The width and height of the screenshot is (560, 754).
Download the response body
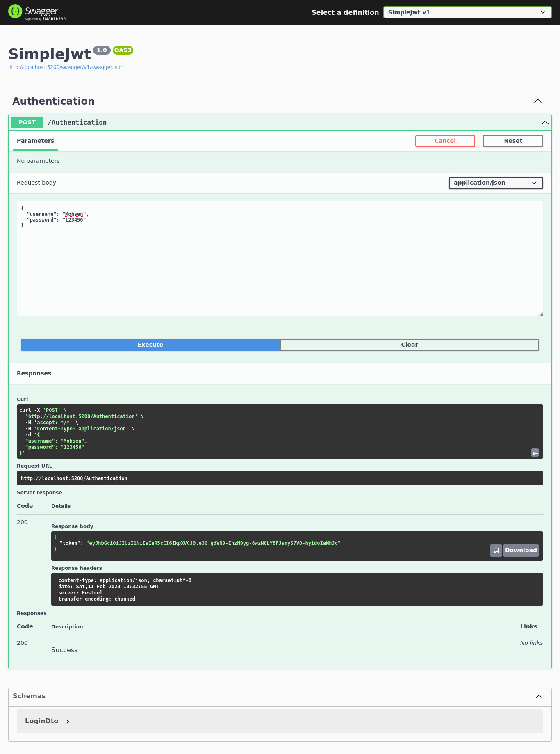pos(521,551)
